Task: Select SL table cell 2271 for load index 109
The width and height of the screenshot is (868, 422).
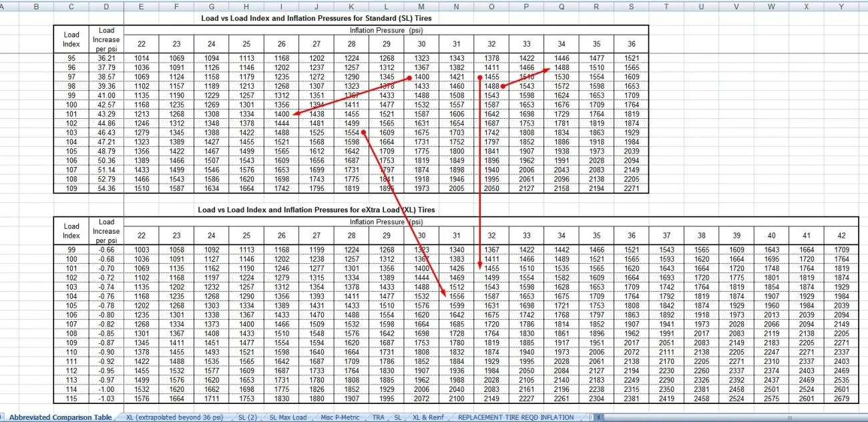Action: point(631,189)
